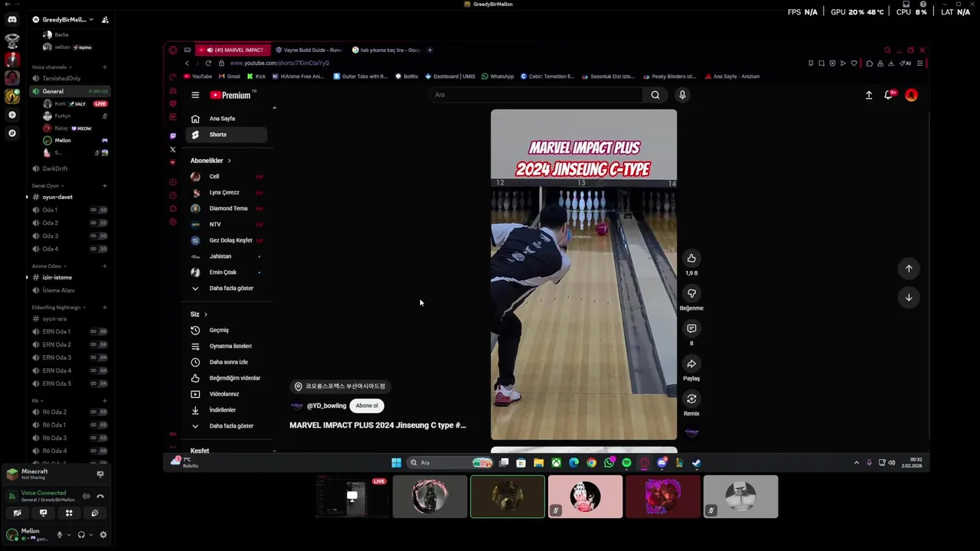The height and width of the screenshot is (551, 980).
Task: Toggle noise suppression waveform icon
Action: click(86, 496)
